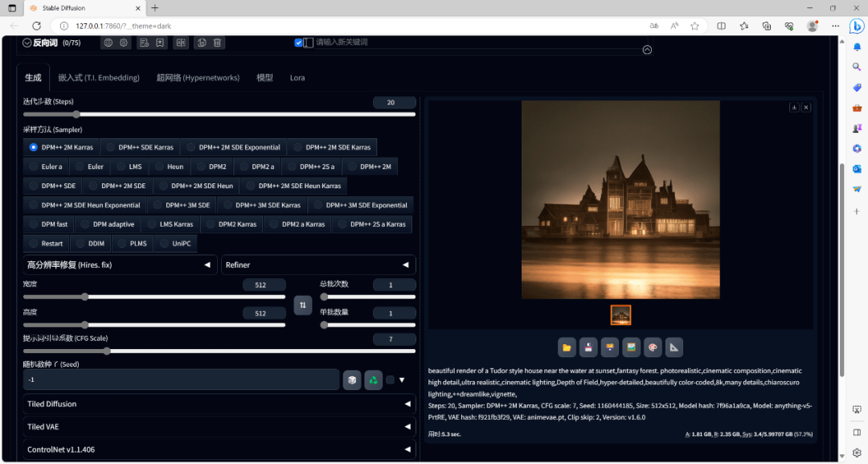
Task: Click the Seed input field
Action: 181,380
